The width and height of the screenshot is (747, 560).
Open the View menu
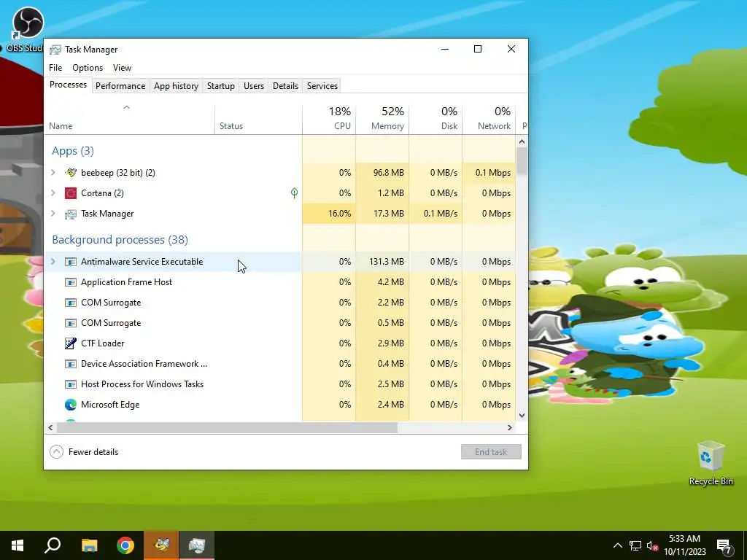[x=122, y=68]
